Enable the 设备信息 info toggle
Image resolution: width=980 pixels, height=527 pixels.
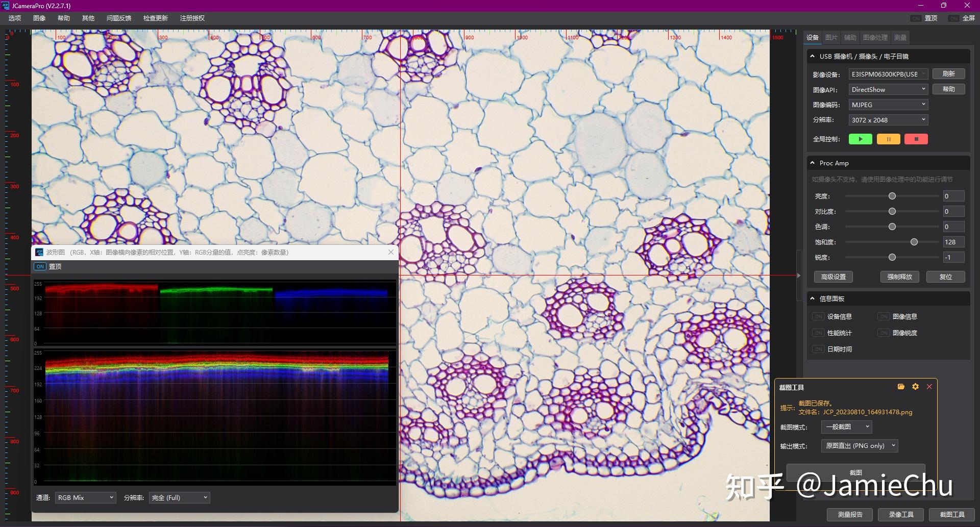click(818, 317)
